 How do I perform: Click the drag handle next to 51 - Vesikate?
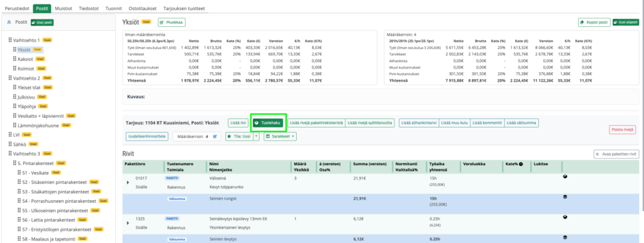pyautogui.click(x=19, y=173)
